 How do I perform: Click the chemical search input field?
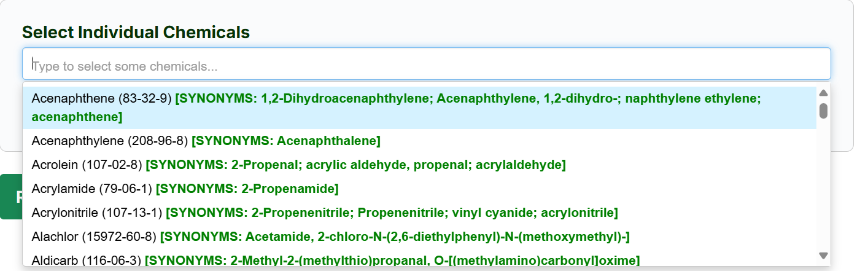pyautogui.click(x=426, y=65)
